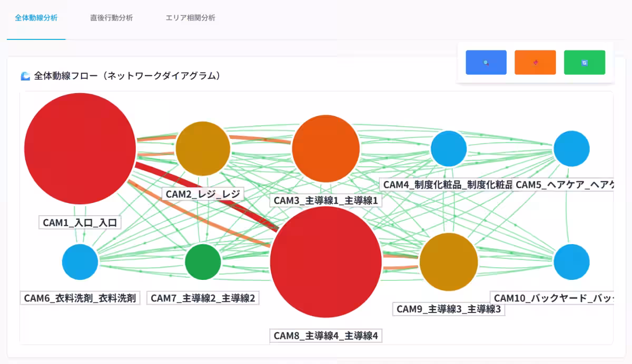The width and height of the screenshot is (632, 364).
Task: Click the orange flame heatmap button
Action: point(535,63)
